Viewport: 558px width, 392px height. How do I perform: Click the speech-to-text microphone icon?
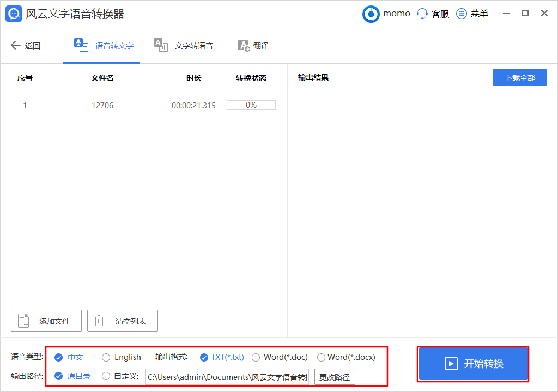[x=81, y=45]
